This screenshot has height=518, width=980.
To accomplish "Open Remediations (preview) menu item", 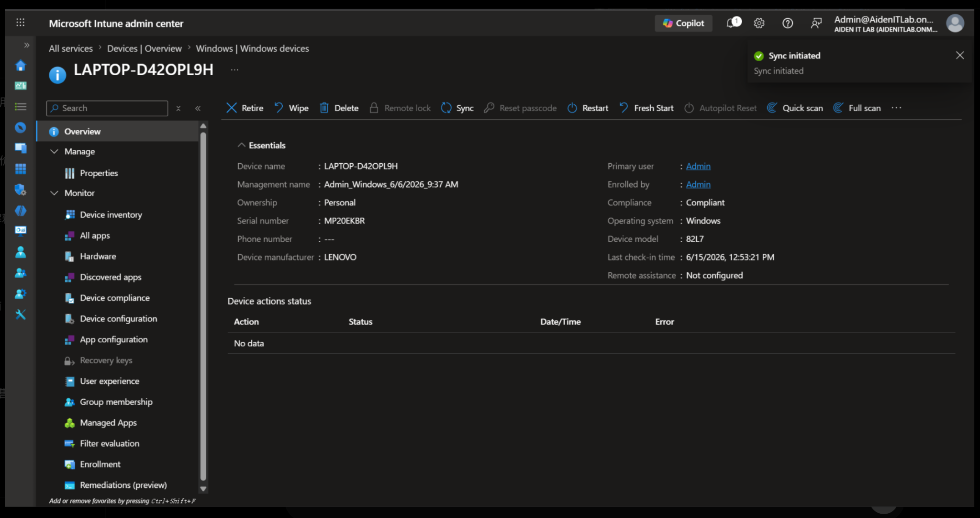I will coord(123,485).
